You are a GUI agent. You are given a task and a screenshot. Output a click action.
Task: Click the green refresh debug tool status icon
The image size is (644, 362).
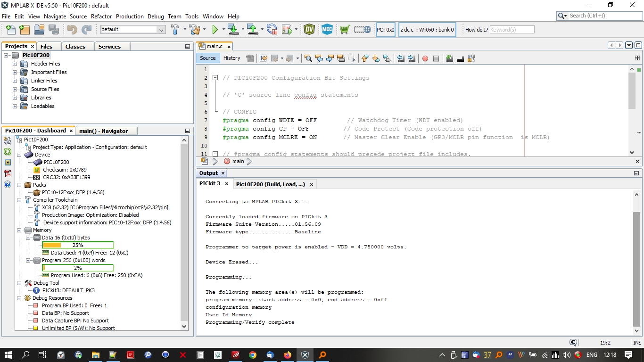[8, 151]
